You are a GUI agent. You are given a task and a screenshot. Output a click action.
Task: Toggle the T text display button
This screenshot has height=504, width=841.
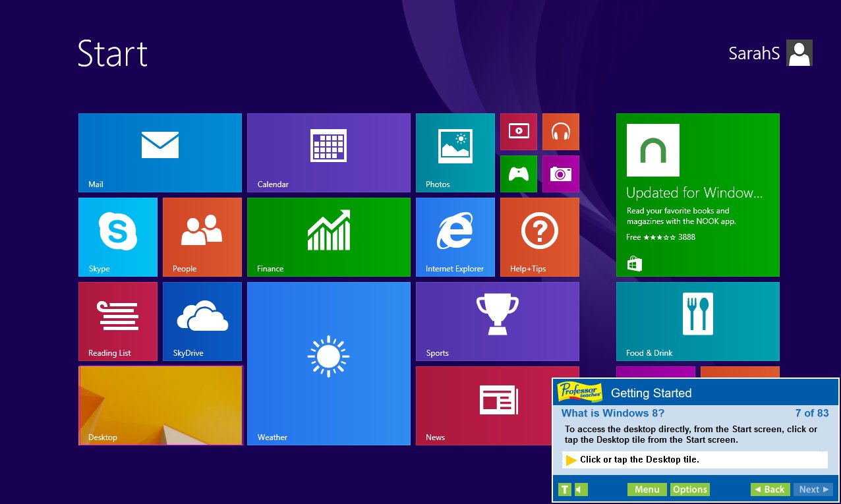click(564, 490)
